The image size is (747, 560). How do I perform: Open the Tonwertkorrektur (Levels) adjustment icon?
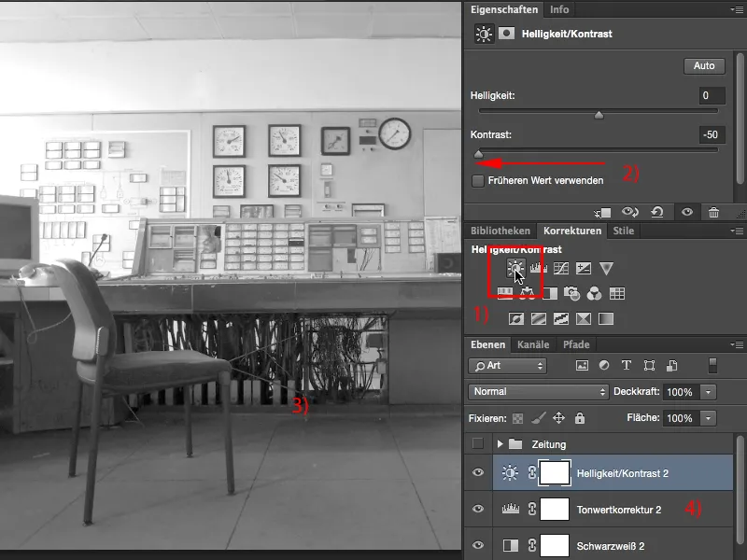tap(535, 270)
